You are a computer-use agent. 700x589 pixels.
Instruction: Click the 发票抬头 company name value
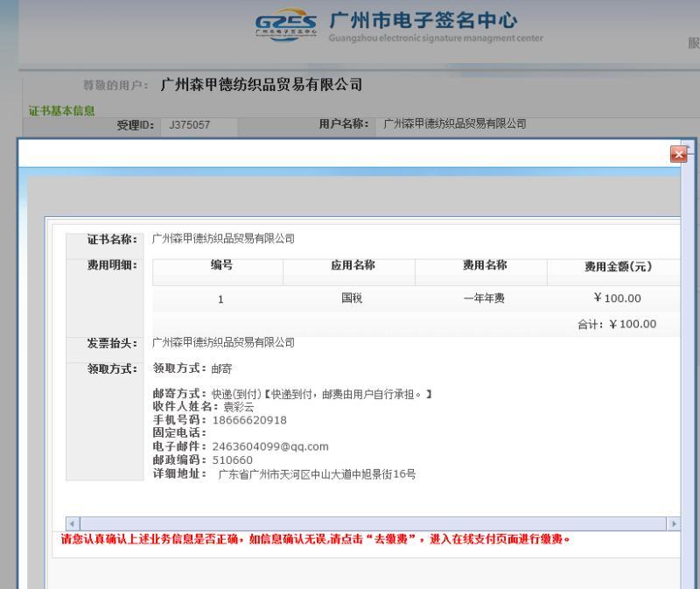(223, 342)
